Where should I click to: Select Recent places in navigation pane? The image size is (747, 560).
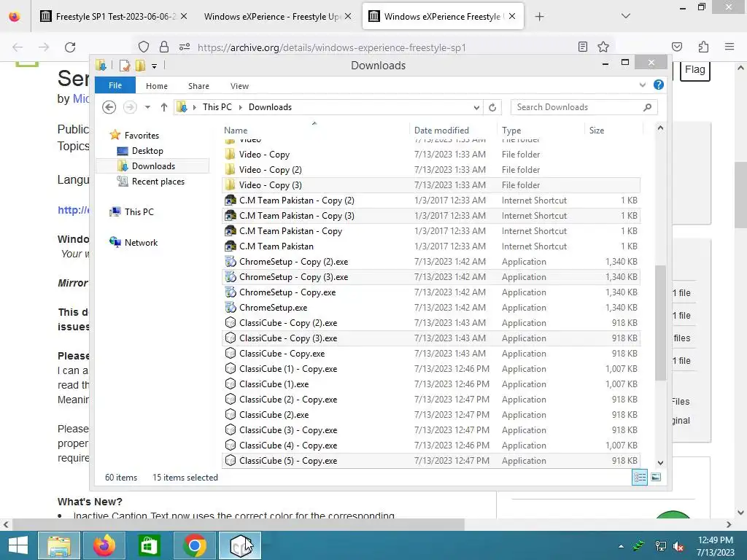click(x=158, y=182)
